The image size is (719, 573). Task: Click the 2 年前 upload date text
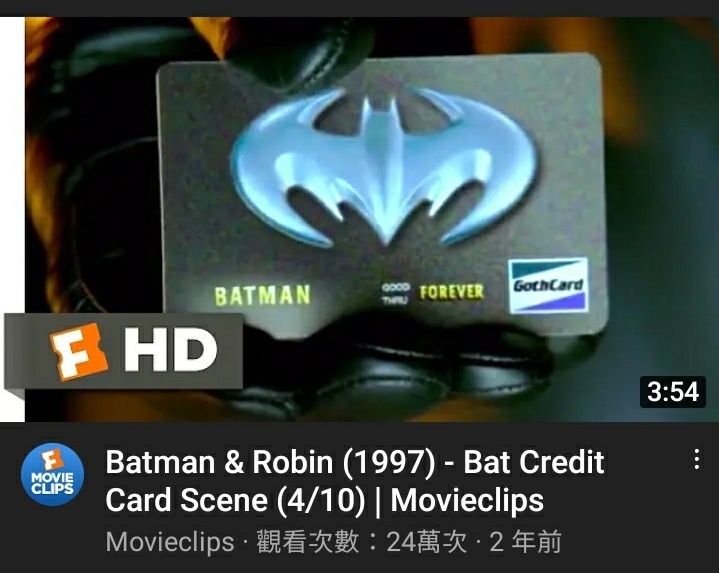point(525,542)
